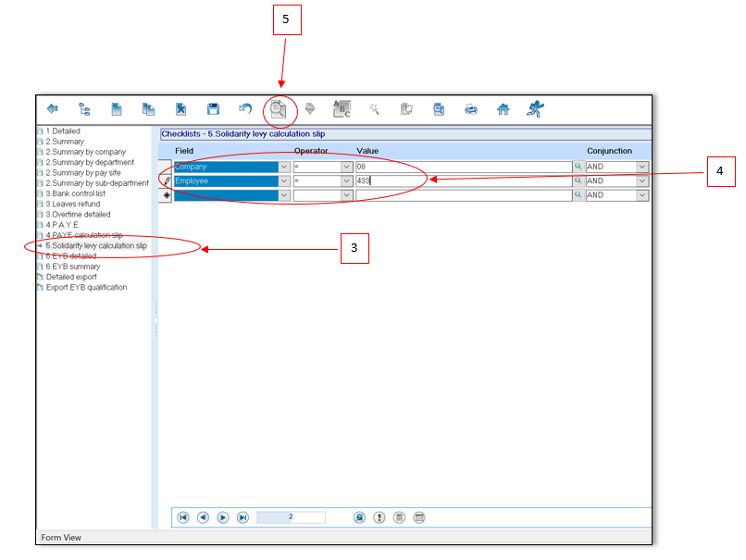Viewport: 746px width, 560px height.
Task: Click the undo arrow toolbar icon
Action: click(x=244, y=109)
